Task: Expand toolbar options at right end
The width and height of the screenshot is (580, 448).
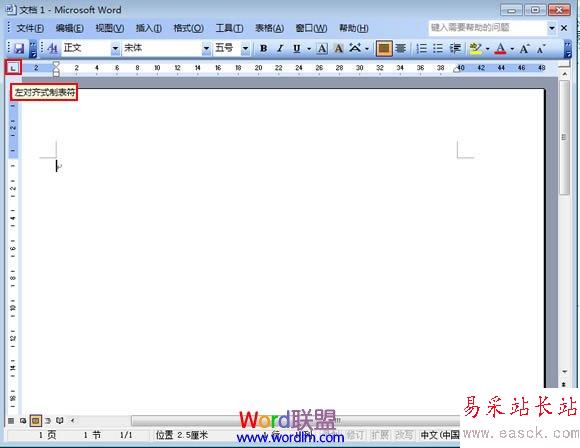Action: click(567, 49)
